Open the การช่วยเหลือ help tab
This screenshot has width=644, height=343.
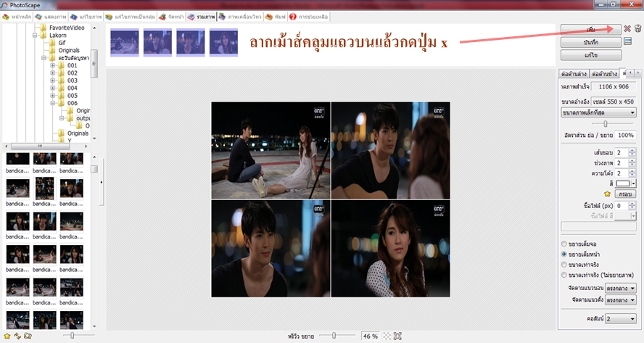pyautogui.click(x=308, y=17)
